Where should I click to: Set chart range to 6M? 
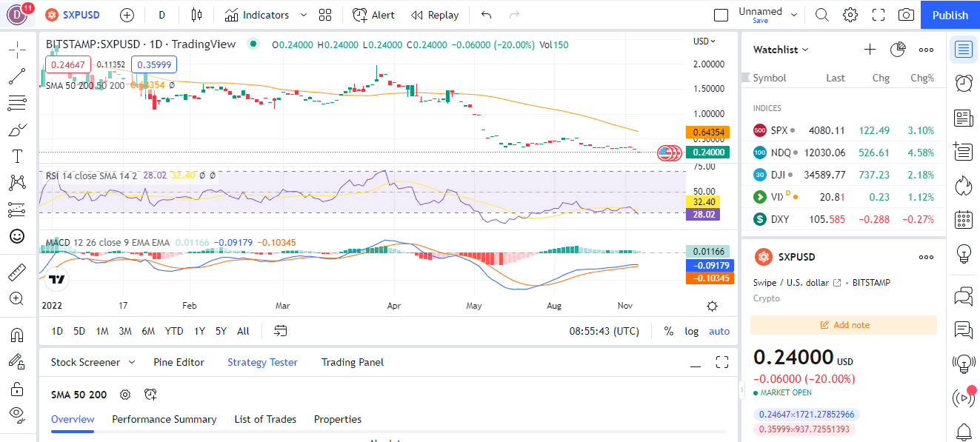pyautogui.click(x=148, y=331)
